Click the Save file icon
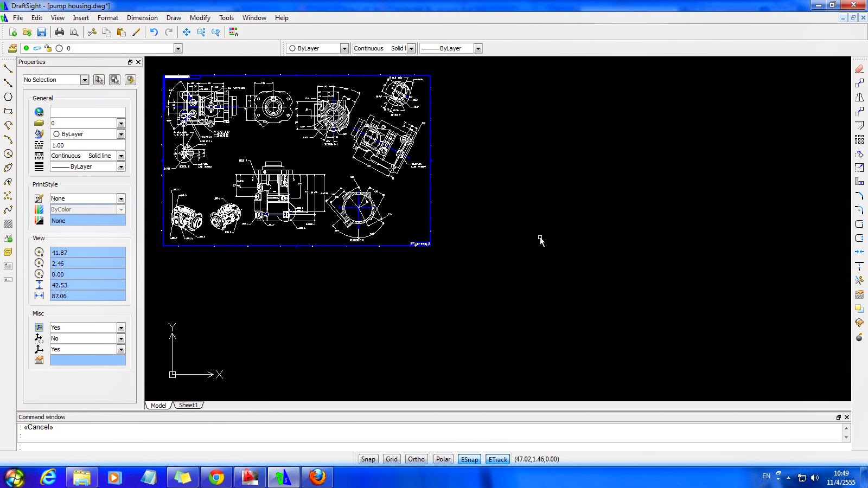Image resolution: width=868 pixels, height=488 pixels. [x=42, y=33]
